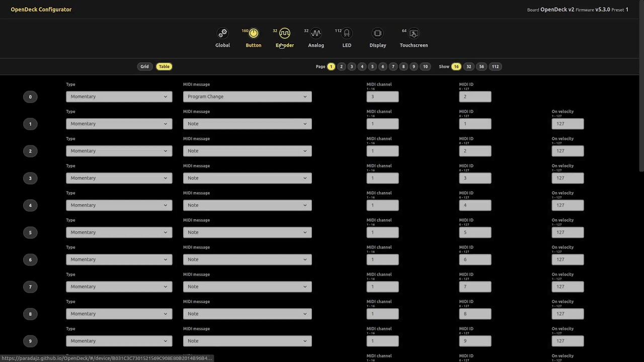Open the Encoder section icon

pos(285,33)
